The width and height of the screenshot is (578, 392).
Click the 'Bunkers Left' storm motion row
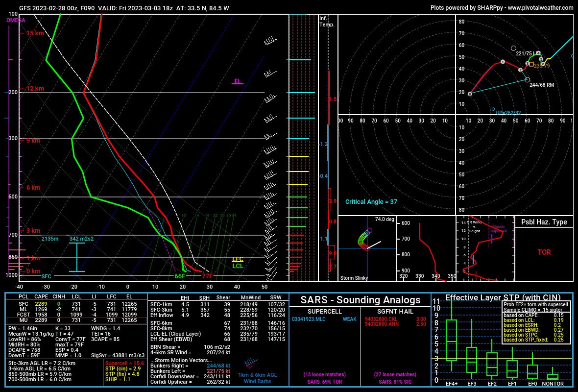coord(190,371)
